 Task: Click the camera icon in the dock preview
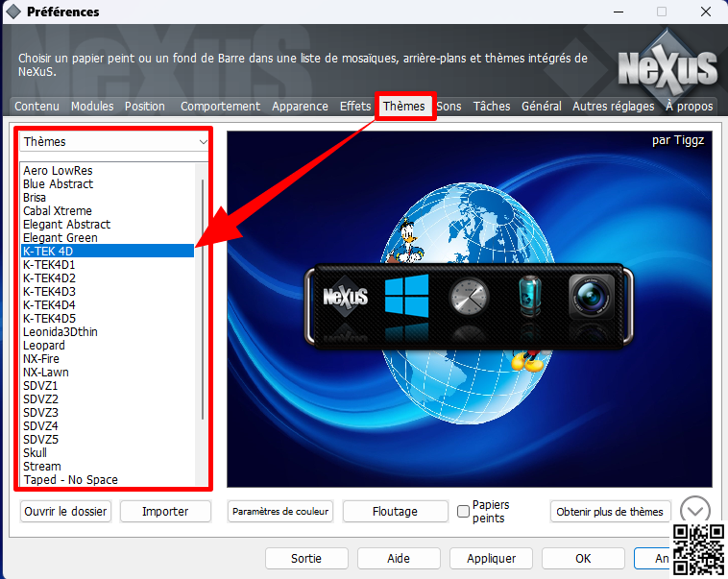point(591,297)
